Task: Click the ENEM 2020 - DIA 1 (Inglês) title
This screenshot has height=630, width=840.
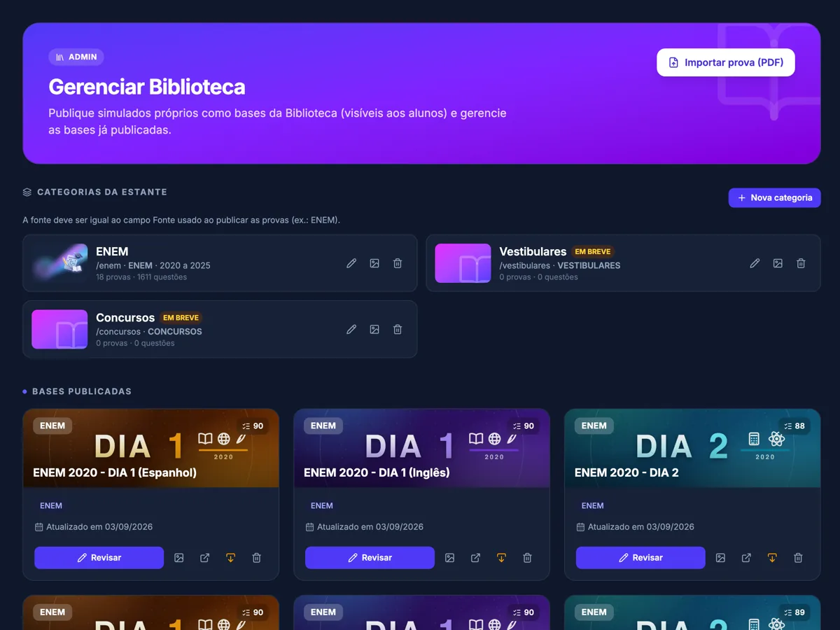Action: (x=377, y=472)
